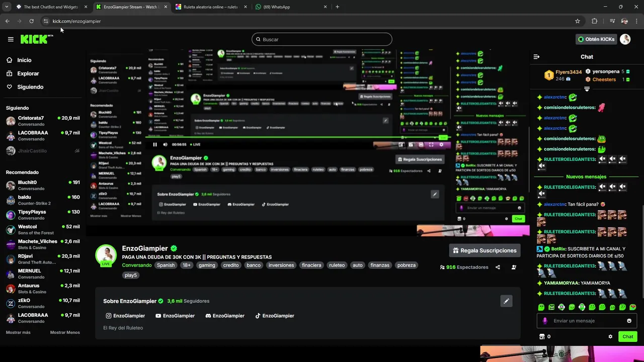Click YAMIAMORYAA username in chat

561,283
